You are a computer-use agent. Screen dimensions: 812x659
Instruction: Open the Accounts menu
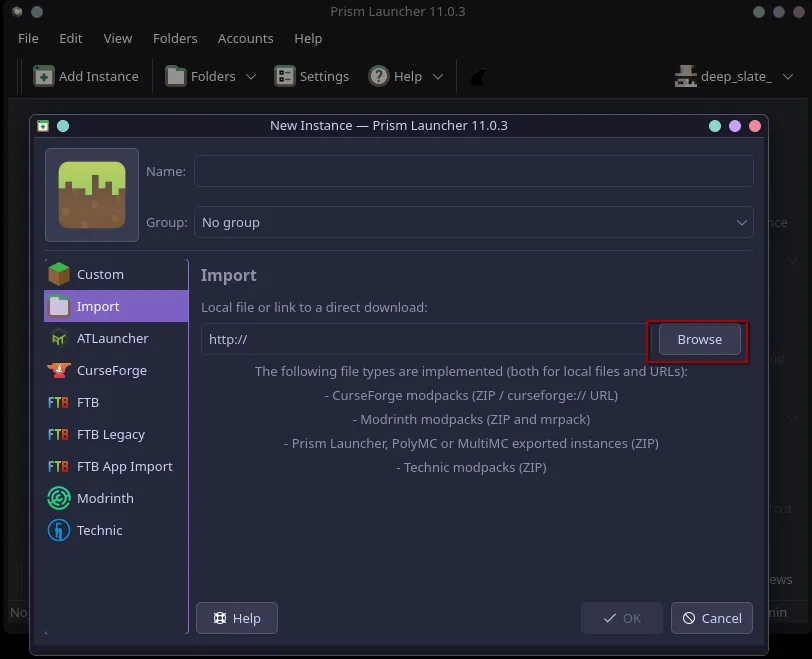point(245,38)
